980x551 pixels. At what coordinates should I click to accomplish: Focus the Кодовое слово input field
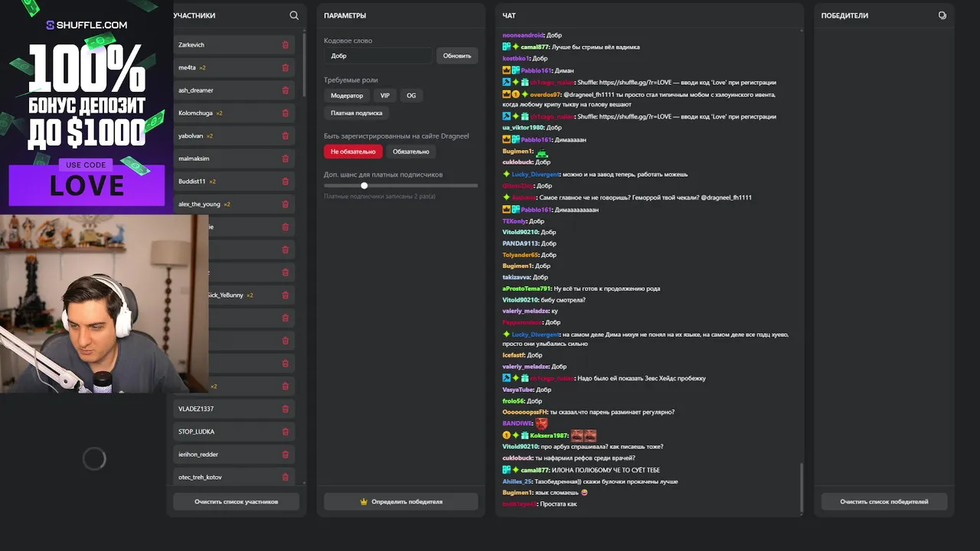(378, 56)
